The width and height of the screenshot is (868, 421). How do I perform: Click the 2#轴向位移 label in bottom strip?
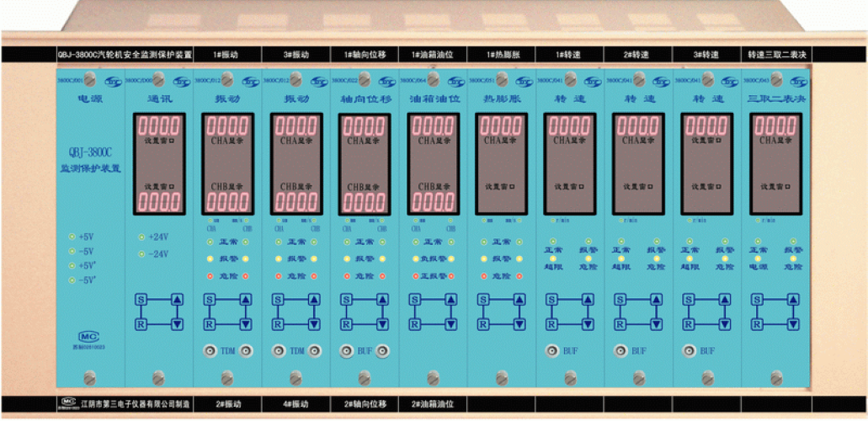tap(364, 404)
